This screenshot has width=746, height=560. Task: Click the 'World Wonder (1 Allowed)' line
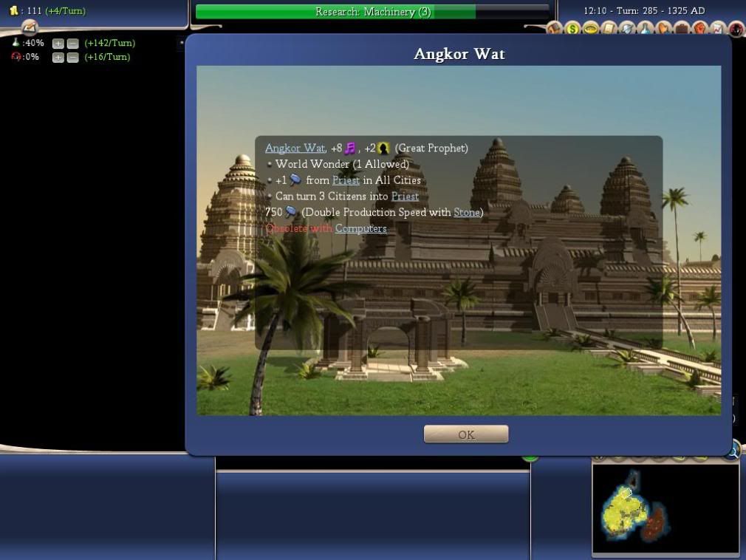coord(341,164)
